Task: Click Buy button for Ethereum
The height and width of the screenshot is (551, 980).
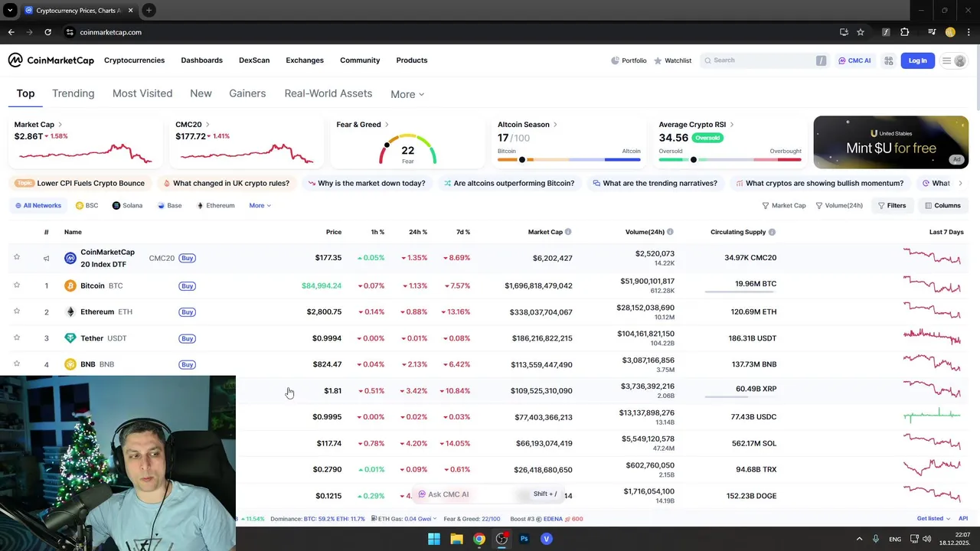Action: pyautogui.click(x=187, y=312)
